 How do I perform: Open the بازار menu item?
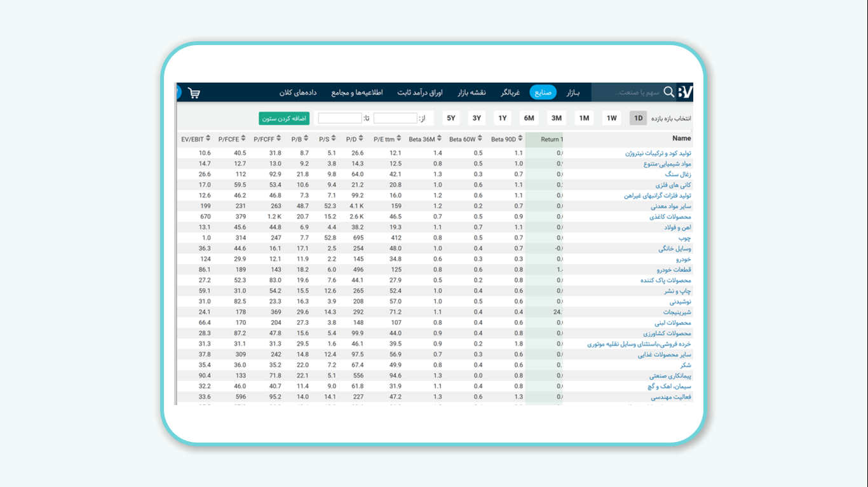pos(573,93)
